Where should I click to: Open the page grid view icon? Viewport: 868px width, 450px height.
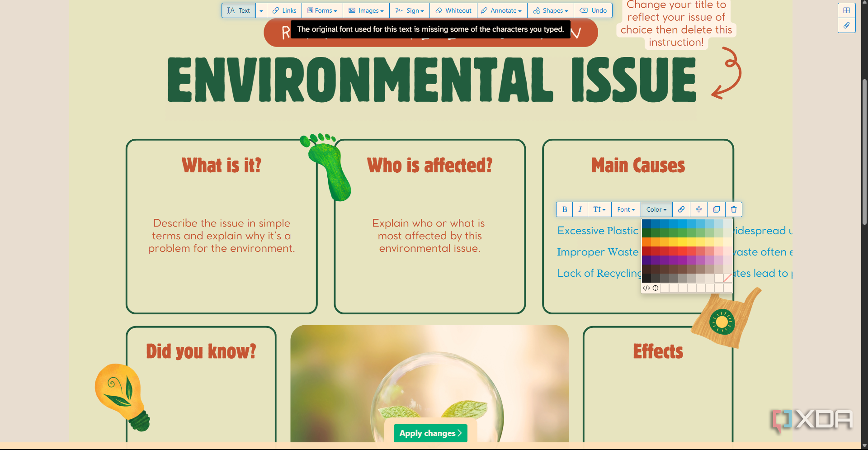click(847, 10)
